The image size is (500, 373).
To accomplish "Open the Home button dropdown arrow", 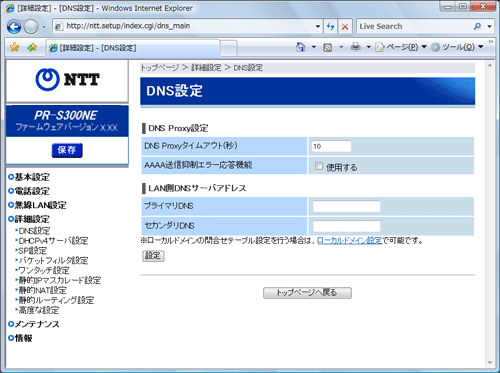I will coord(314,47).
